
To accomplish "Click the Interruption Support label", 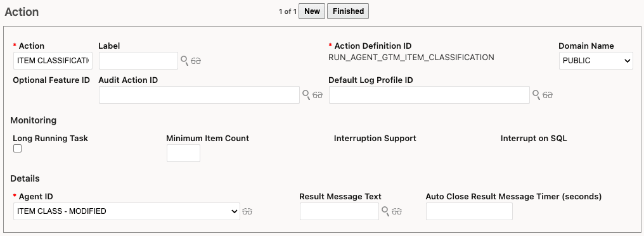I will point(375,139).
